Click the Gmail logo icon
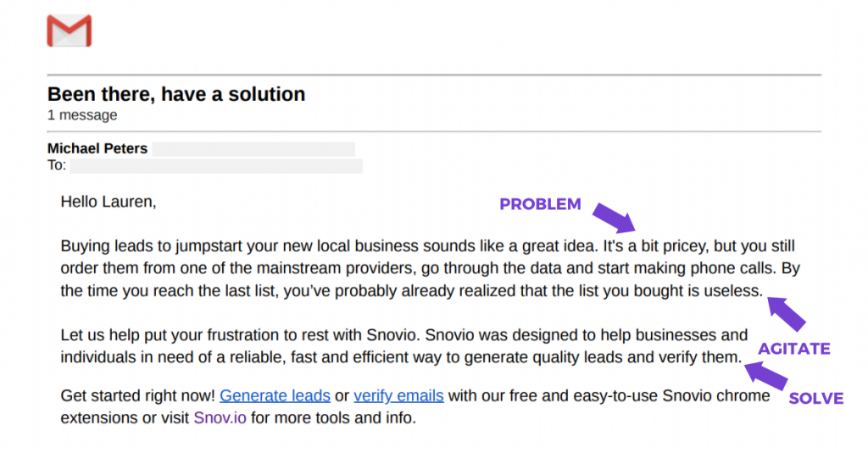The image size is (868, 453). [x=70, y=31]
